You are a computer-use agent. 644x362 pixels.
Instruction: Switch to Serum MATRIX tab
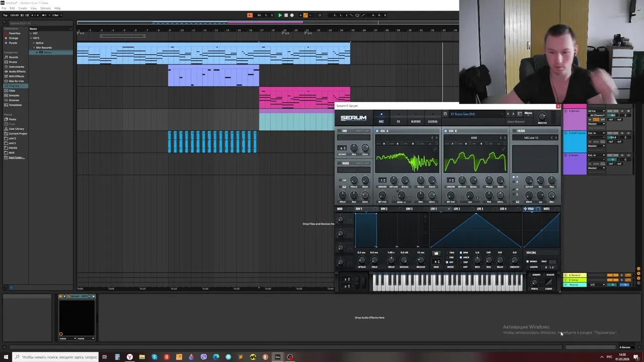click(x=416, y=118)
